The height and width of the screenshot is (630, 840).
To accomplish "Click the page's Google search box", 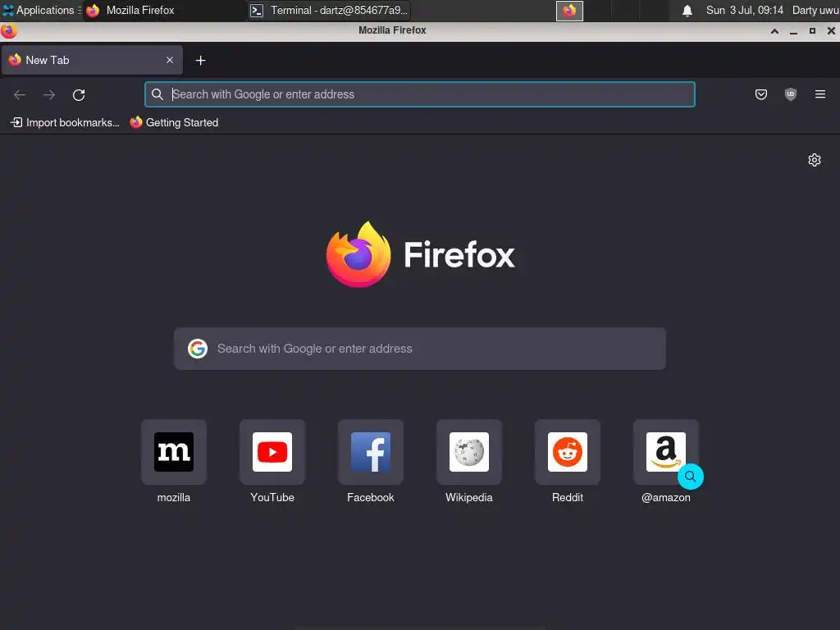I will [420, 349].
